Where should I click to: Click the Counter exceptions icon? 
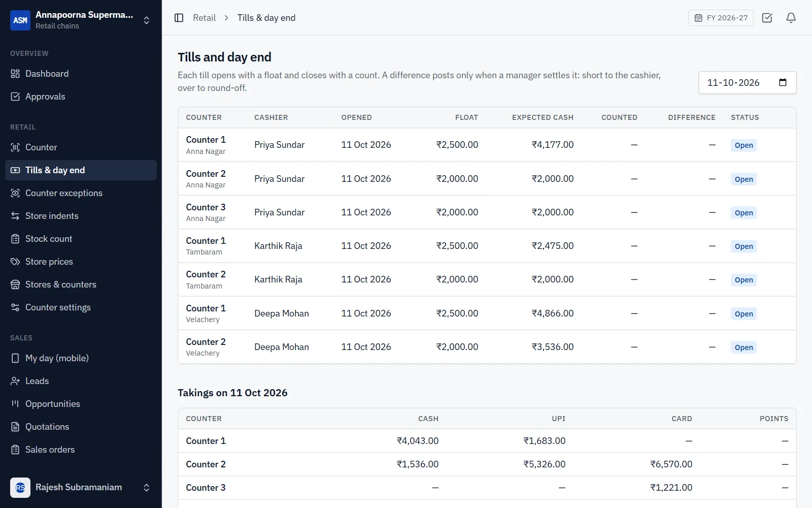coord(15,193)
